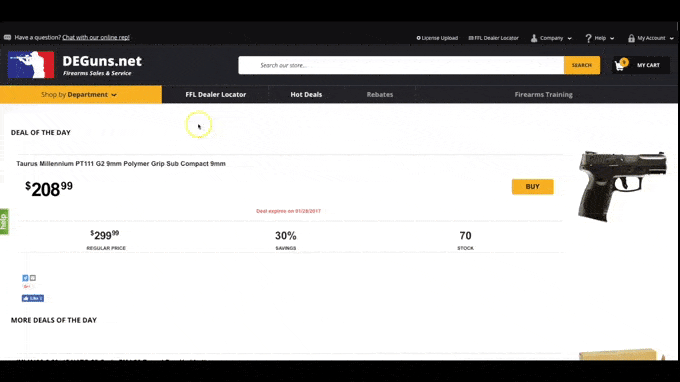680x382 pixels.
Task: Click the $208.99 deal price
Action: [49, 189]
